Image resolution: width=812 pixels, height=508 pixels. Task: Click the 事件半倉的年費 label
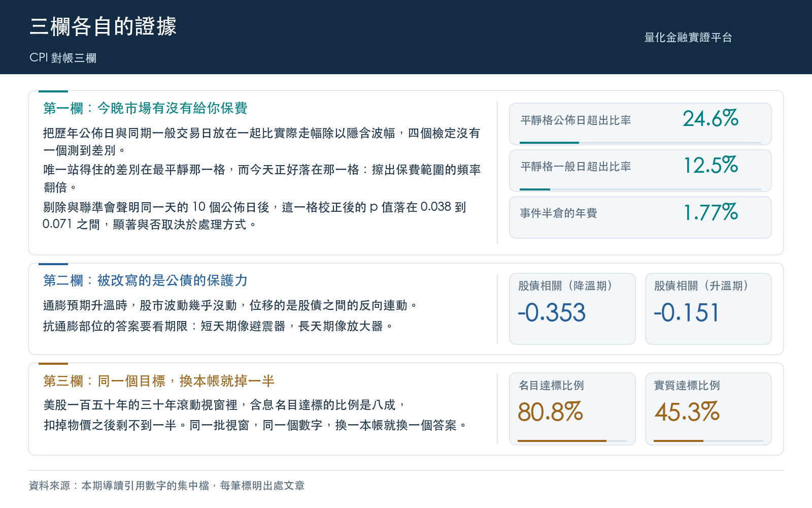tap(559, 213)
